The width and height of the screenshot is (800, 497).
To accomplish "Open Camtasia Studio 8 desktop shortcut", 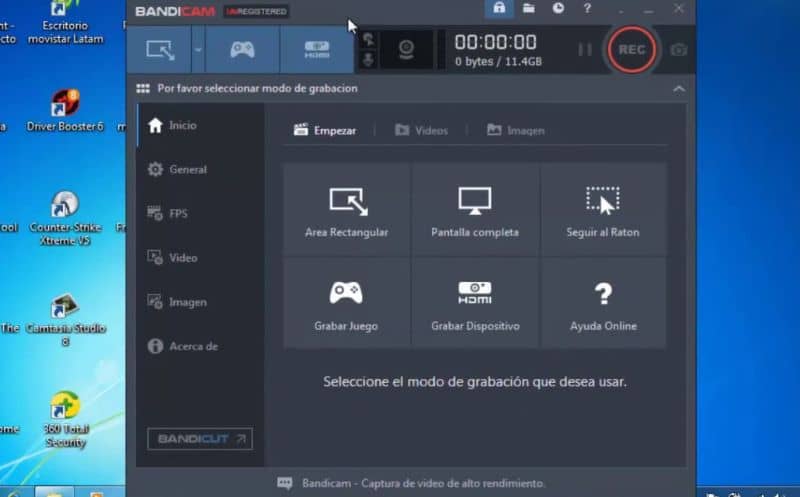I will [65, 320].
